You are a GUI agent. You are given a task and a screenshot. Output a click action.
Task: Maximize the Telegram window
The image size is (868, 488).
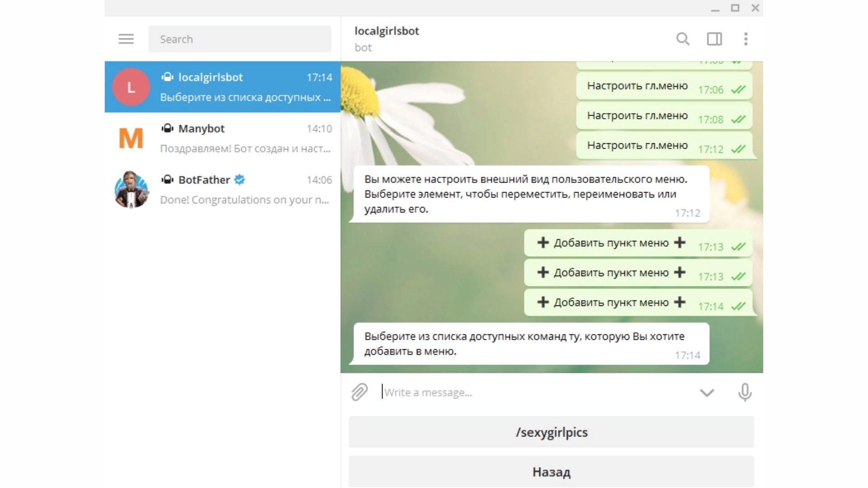tap(735, 8)
